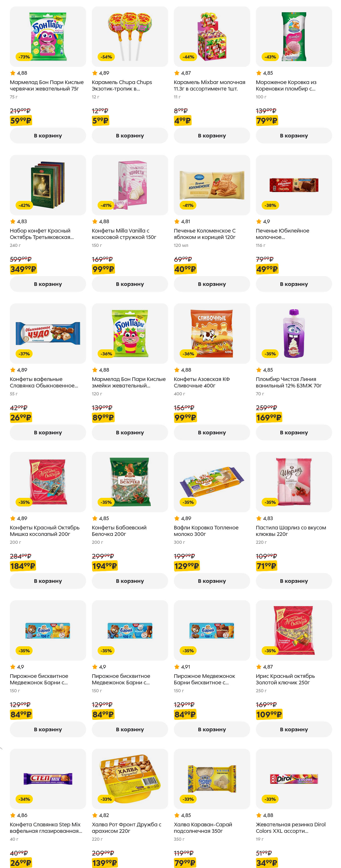
Task: Add Вафли Коровка Топленое молоко to cart
Action: pos(212,581)
